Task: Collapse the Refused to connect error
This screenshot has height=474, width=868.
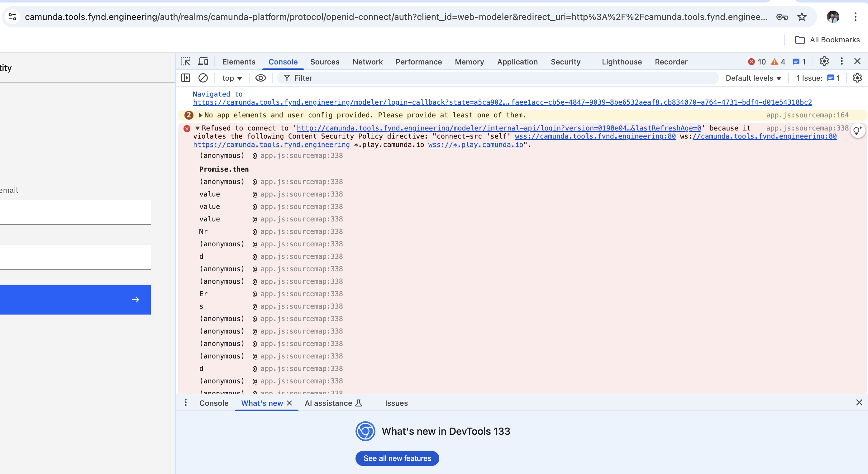Action: (x=198, y=128)
